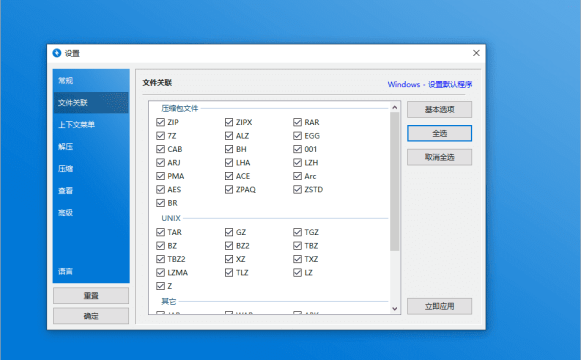Open the 解压 settings page
Screen dimensions: 581x360
(91, 147)
